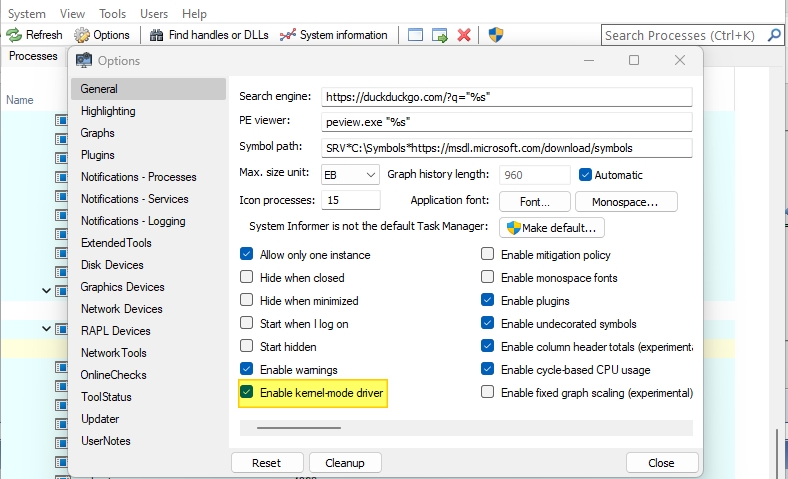The image size is (788, 479).
Task: Open the System information graph icon
Action: click(287, 35)
